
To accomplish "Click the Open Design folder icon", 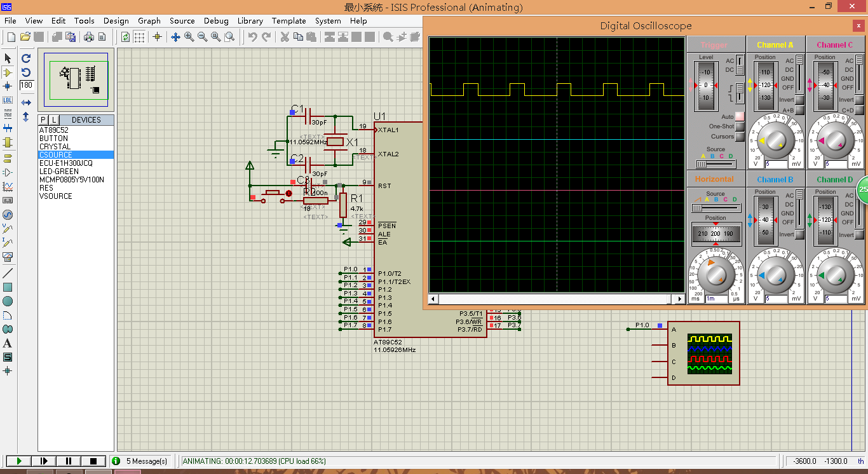I will 25,37.
